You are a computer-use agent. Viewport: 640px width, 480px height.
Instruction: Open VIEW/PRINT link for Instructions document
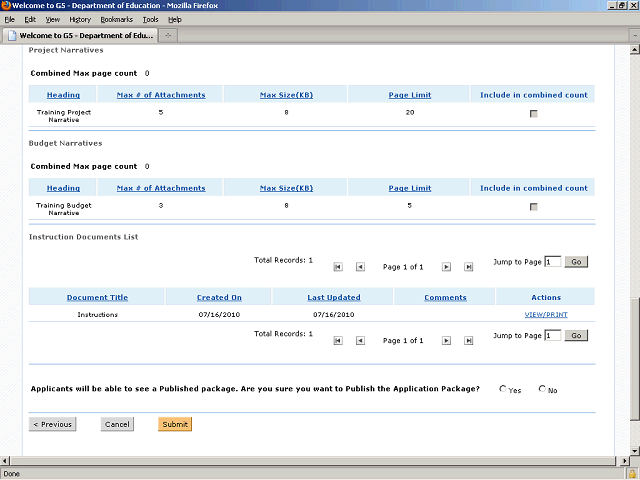point(546,315)
